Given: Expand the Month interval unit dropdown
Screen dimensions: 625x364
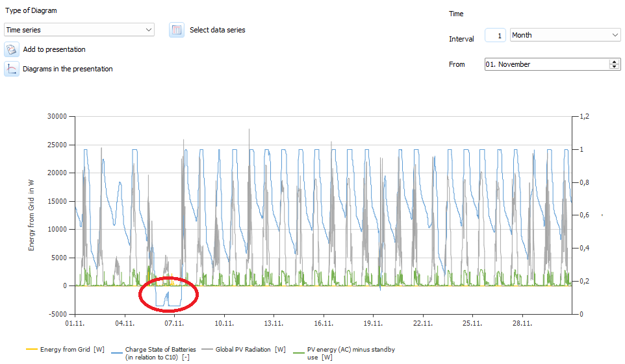Looking at the screenshot, I should [x=565, y=35].
